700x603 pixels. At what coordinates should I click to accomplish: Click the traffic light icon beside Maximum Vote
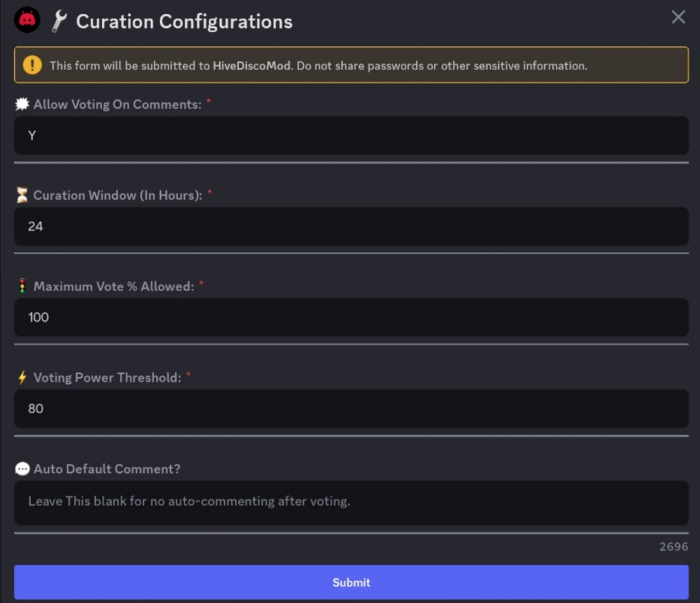[22, 286]
